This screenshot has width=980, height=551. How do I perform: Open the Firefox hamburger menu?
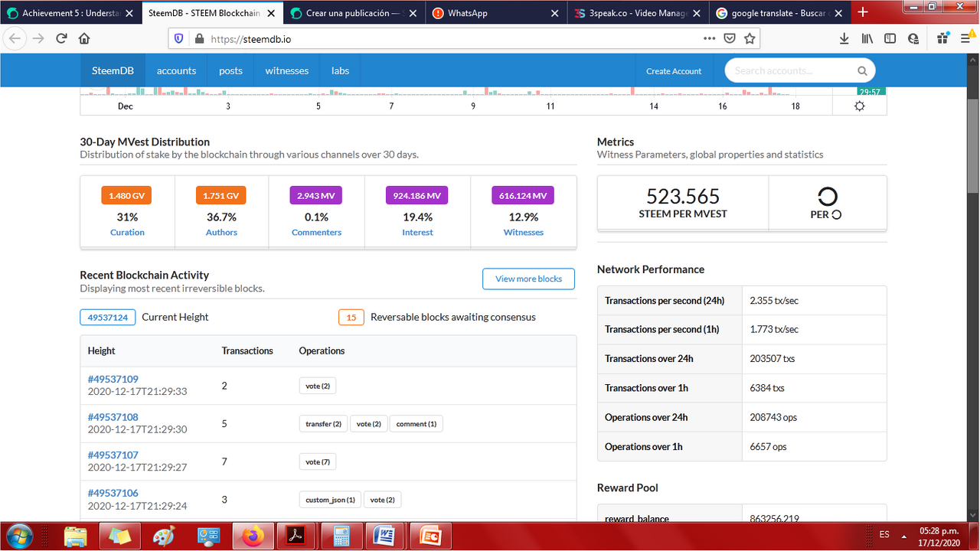pos(965,38)
